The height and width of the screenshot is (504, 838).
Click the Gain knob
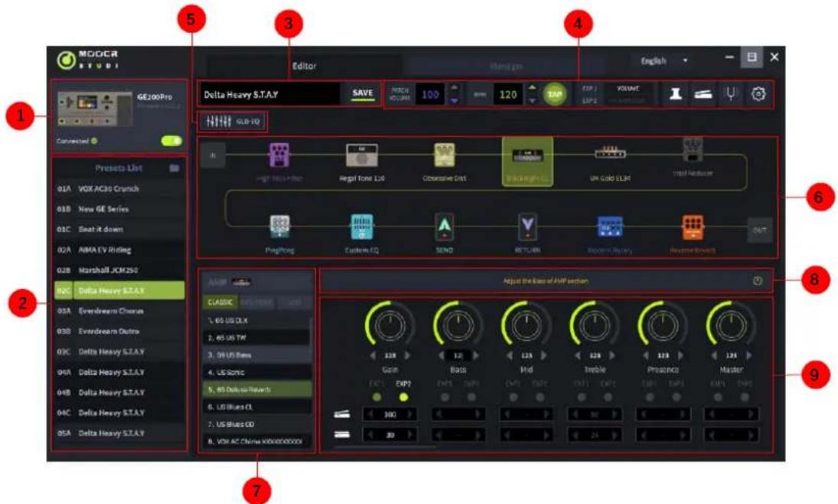[x=390, y=324]
